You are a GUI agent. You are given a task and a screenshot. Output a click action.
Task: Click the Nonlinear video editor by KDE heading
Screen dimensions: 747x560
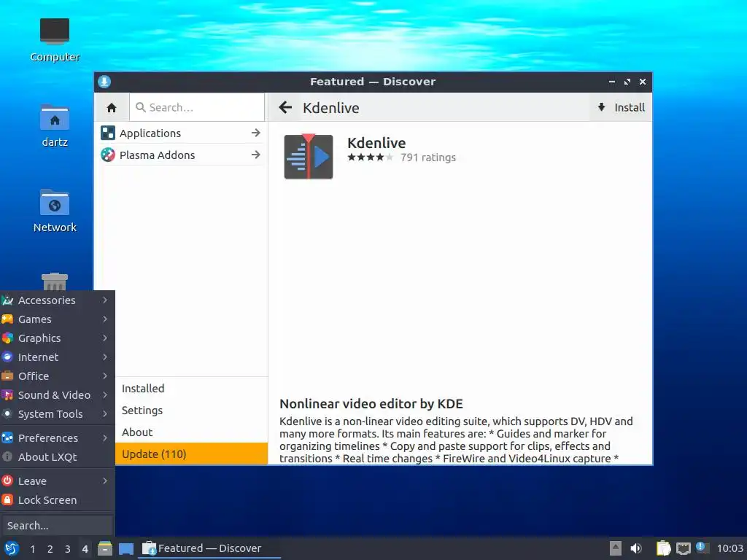pyautogui.click(x=371, y=404)
